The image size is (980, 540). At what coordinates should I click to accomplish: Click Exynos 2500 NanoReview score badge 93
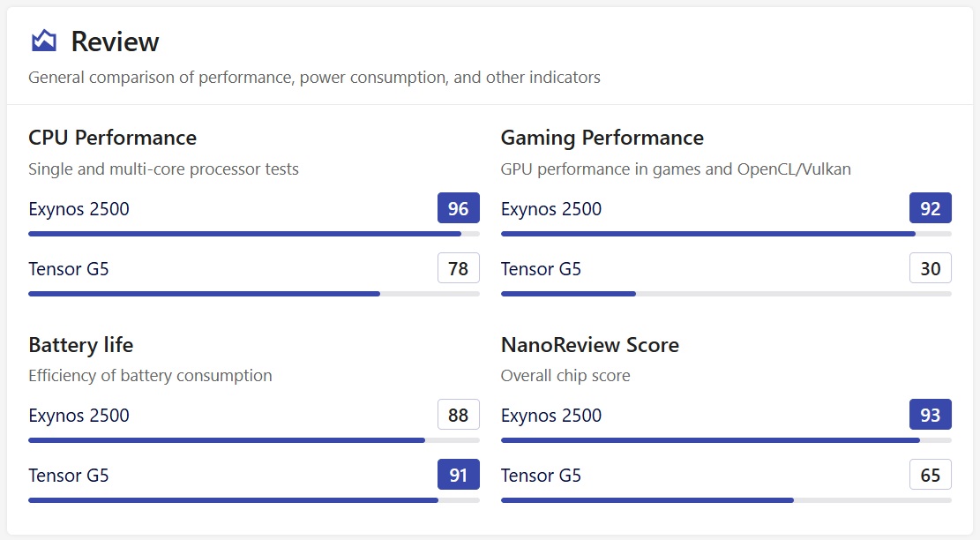pyautogui.click(x=930, y=415)
